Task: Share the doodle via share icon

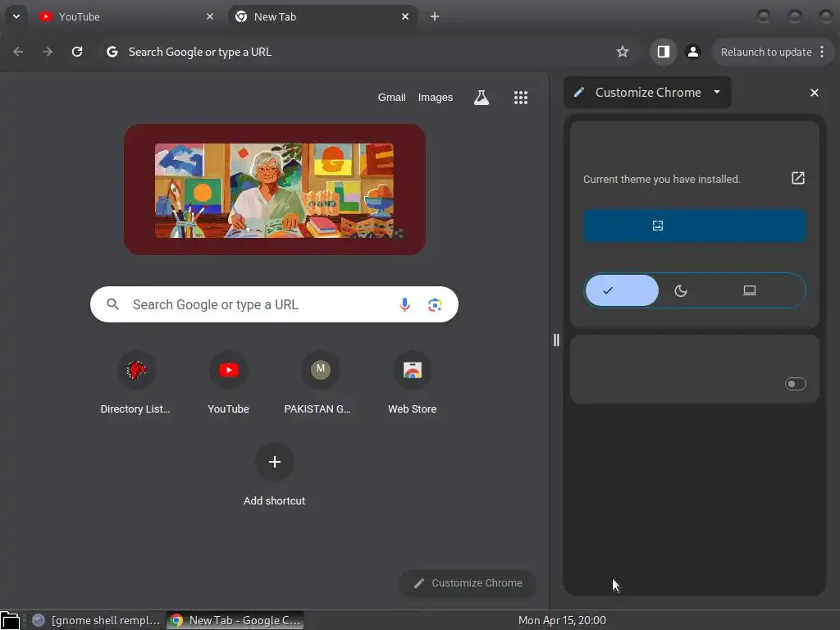Action: 398,233
